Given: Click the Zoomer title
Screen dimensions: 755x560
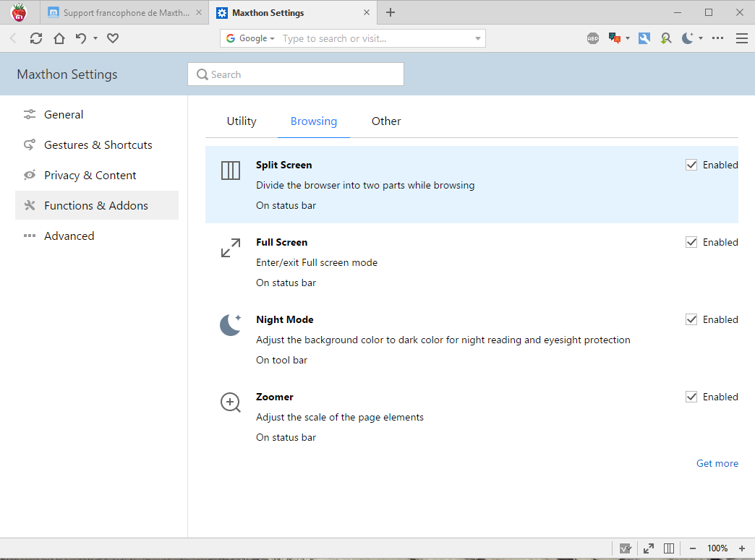Looking at the screenshot, I should 275,397.
